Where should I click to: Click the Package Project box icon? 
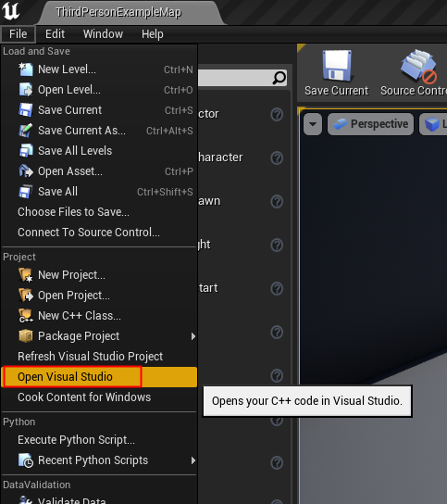click(x=26, y=336)
